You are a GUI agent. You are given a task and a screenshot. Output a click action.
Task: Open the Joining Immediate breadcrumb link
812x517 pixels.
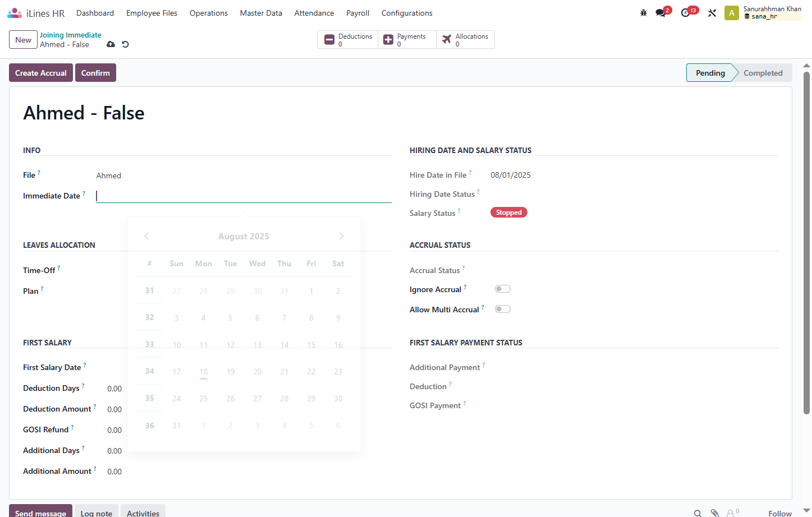click(71, 35)
